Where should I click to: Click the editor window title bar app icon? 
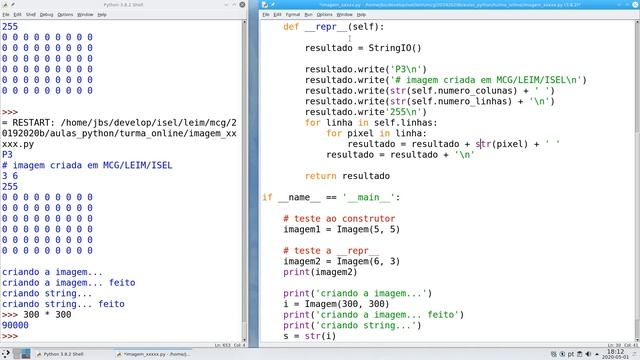coord(265,4)
